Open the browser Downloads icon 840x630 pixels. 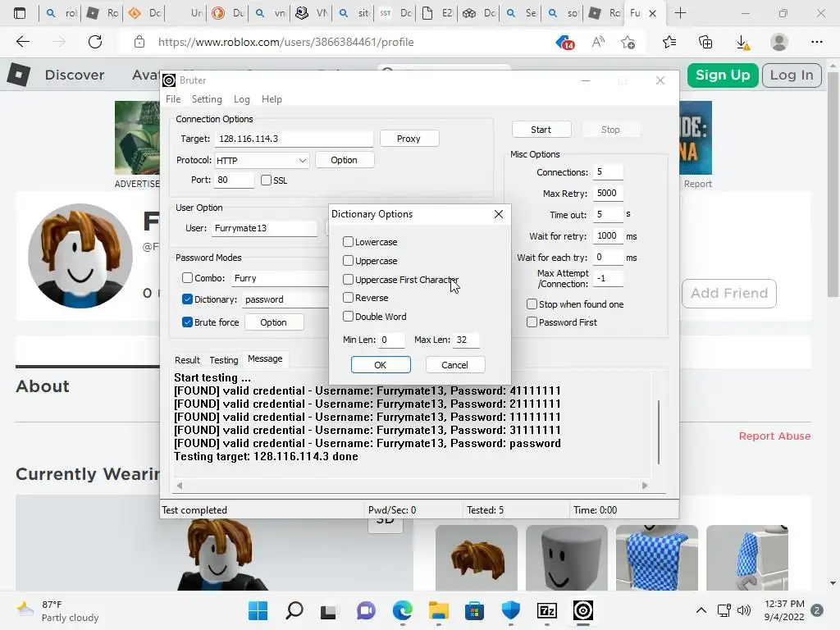pyautogui.click(x=742, y=42)
